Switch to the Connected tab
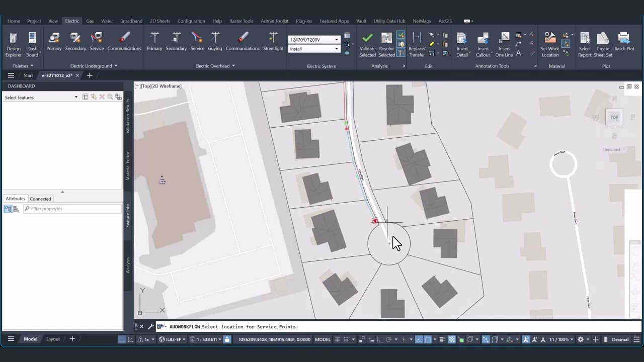The width and height of the screenshot is (644, 362). [x=40, y=199]
